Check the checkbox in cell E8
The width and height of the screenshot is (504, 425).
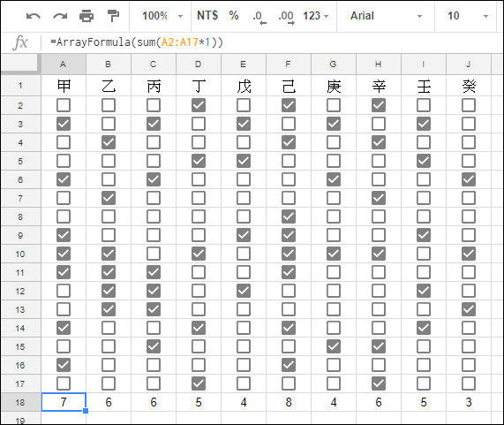(x=244, y=216)
